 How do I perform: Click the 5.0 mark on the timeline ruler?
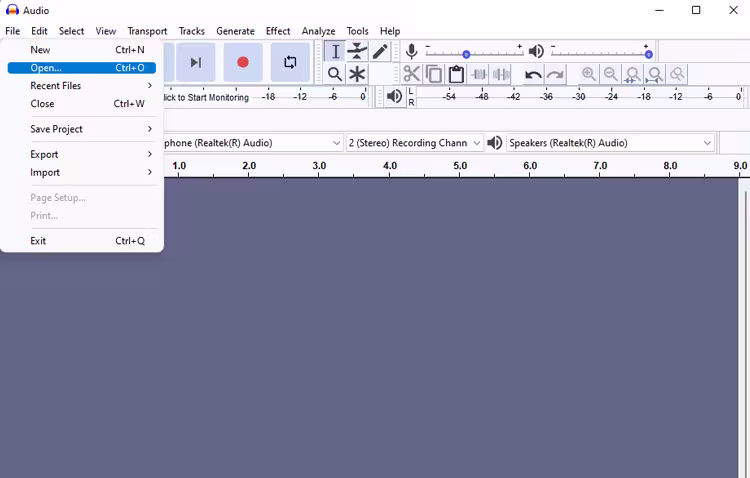click(460, 166)
